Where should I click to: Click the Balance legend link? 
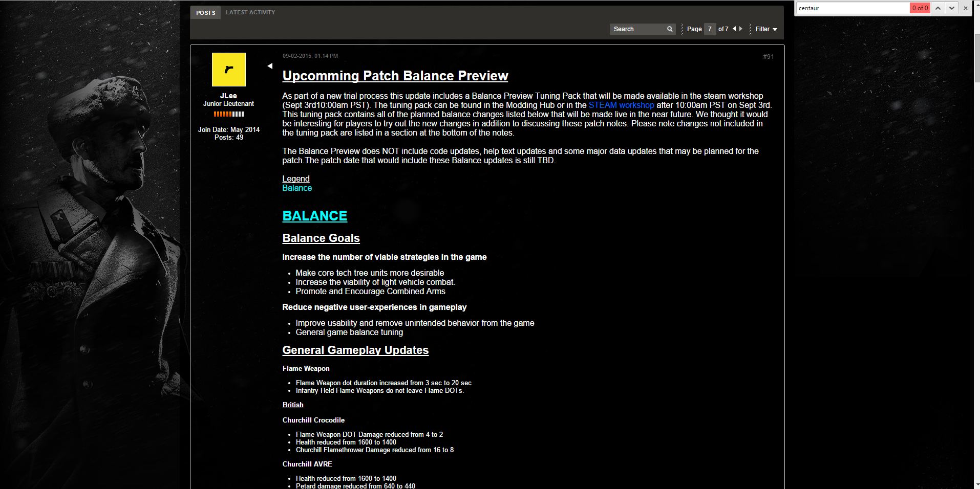pos(297,188)
